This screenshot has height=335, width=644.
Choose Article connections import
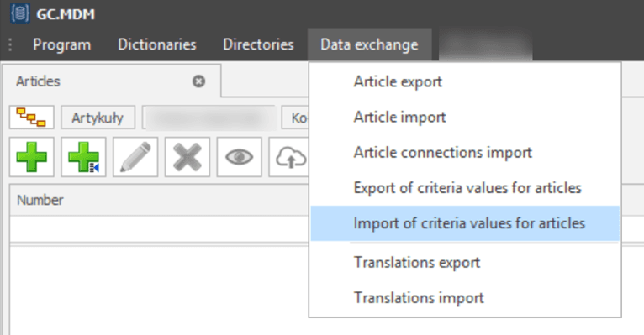tap(465, 153)
